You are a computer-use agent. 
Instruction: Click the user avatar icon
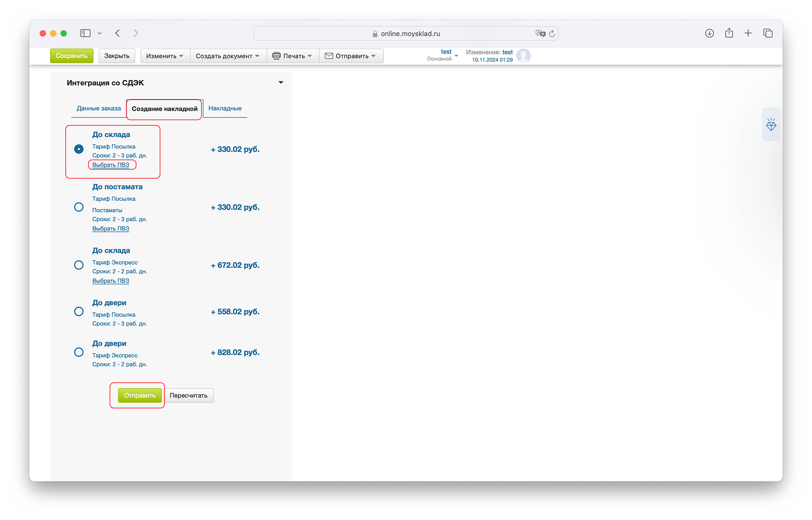tap(523, 56)
